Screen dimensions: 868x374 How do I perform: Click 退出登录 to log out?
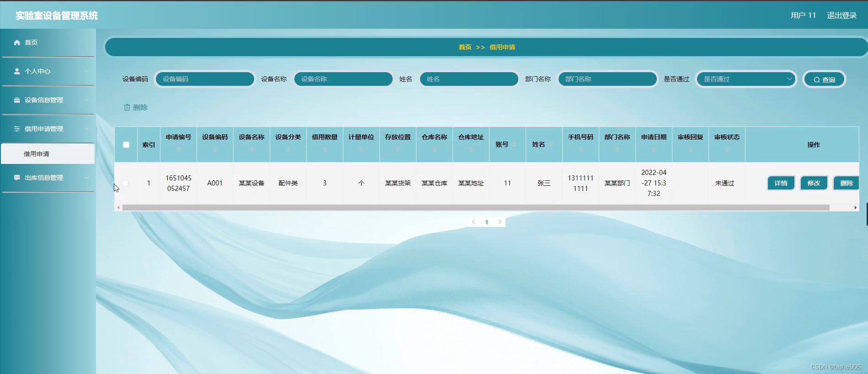[841, 16]
